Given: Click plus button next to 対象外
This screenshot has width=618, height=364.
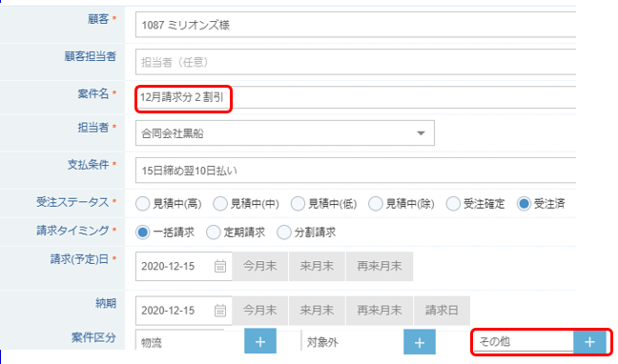Looking at the screenshot, I should pyautogui.click(x=420, y=341).
